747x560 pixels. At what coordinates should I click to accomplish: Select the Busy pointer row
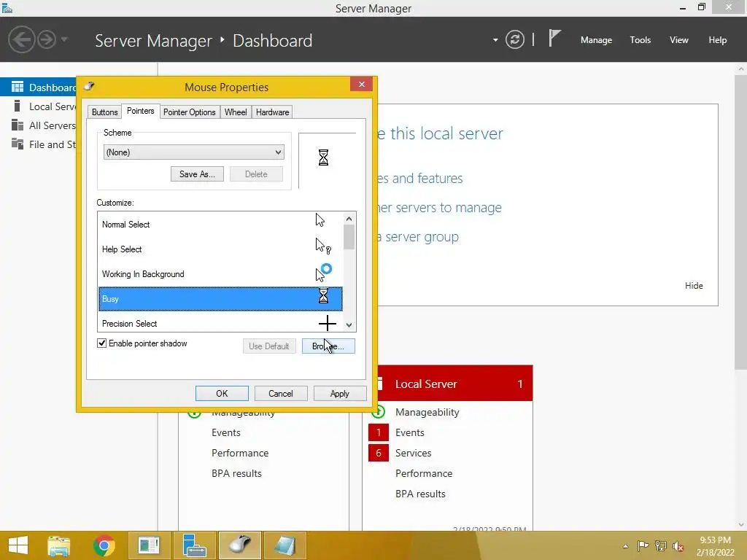click(x=220, y=298)
